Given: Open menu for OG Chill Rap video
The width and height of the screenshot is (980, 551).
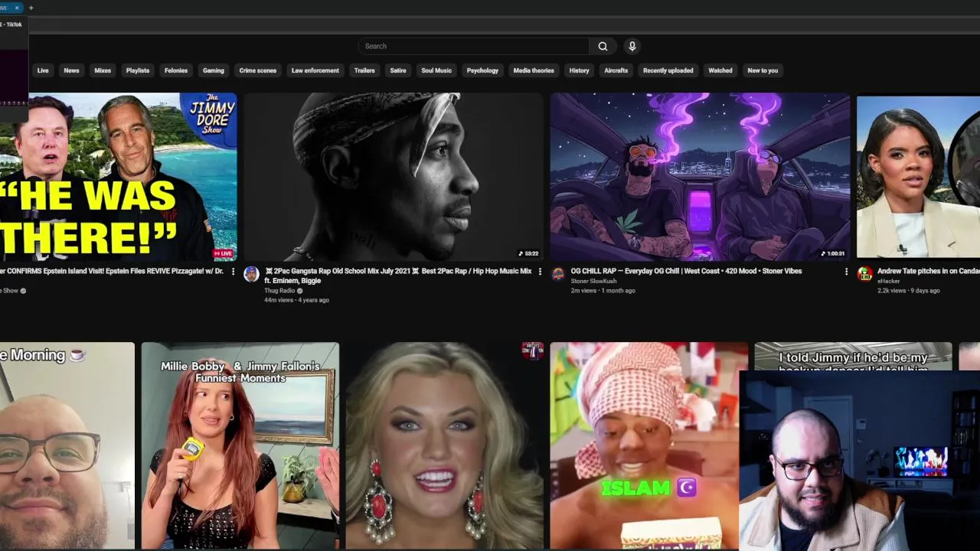Looking at the screenshot, I should [x=846, y=271].
